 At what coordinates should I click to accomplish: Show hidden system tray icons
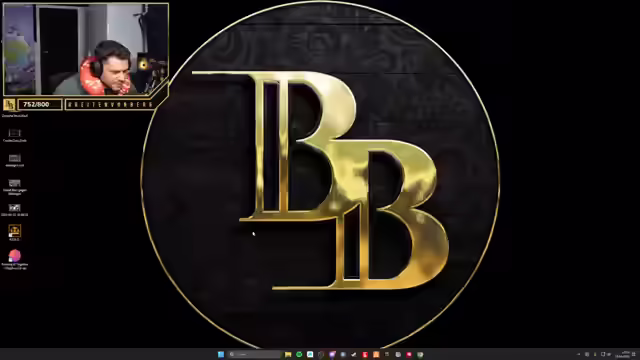(578, 354)
